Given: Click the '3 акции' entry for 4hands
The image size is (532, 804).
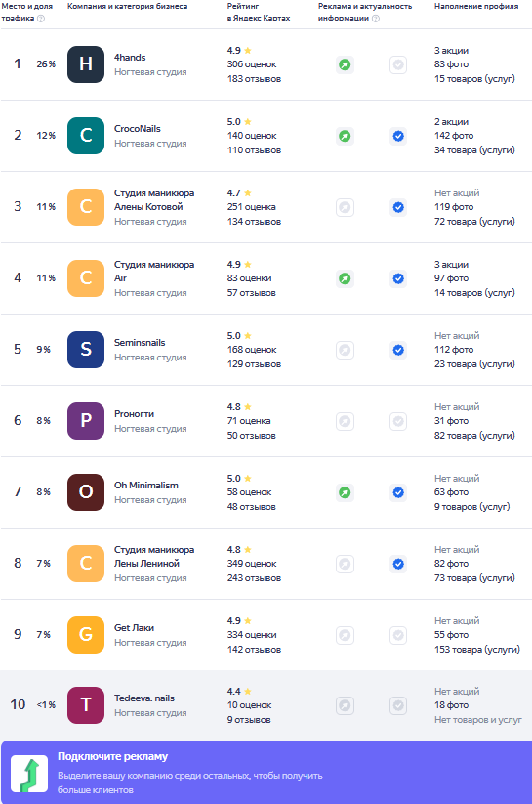Looking at the screenshot, I should click(x=452, y=50).
